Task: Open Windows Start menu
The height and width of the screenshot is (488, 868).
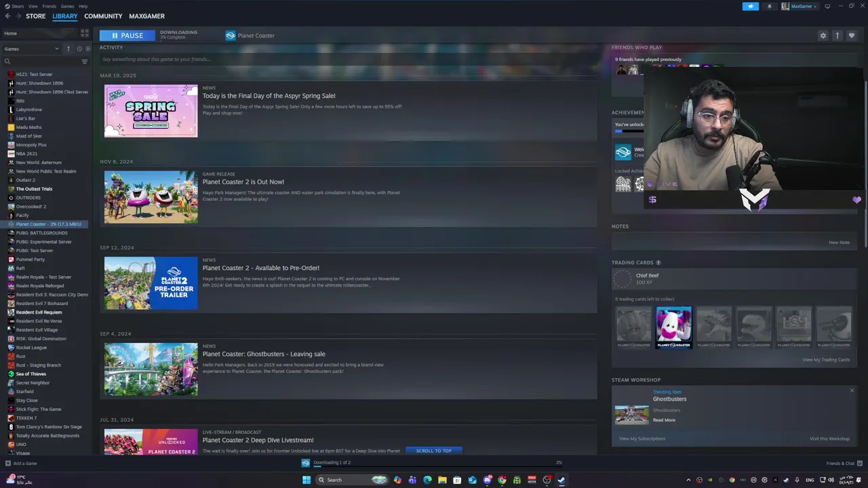Action: [307, 480]
